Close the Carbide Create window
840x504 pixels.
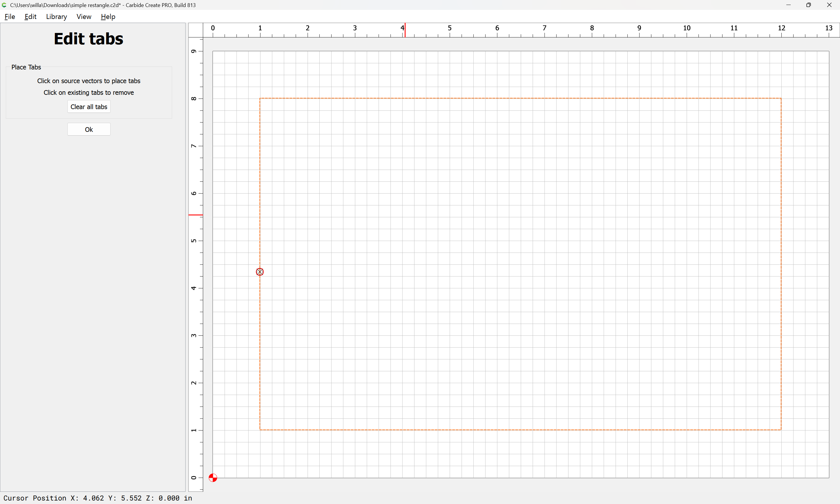(x=829, y=5)
